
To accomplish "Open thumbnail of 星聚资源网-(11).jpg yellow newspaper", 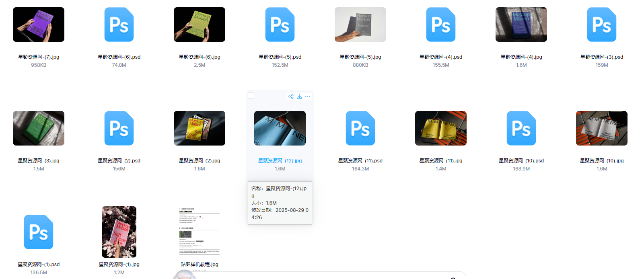I will pos(441,128).
